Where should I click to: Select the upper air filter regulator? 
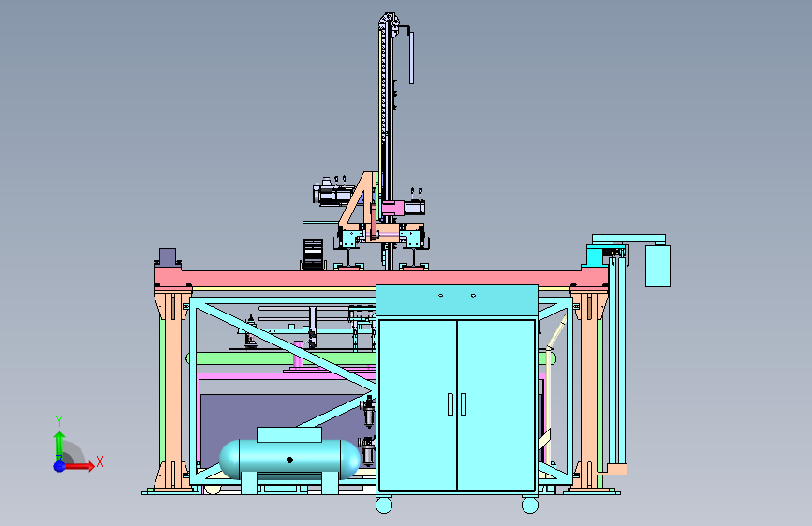pos(369,413)
